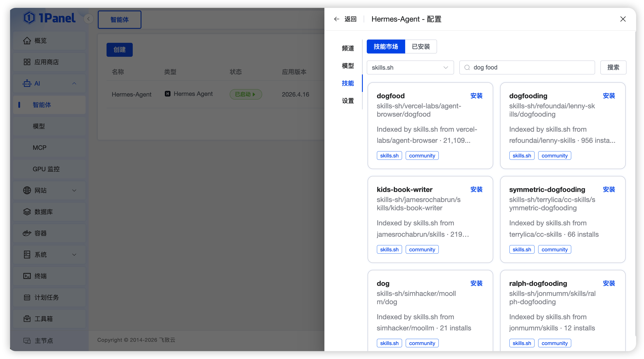Click the back arrow icon

pyautogui.click(x=337, y=19)
